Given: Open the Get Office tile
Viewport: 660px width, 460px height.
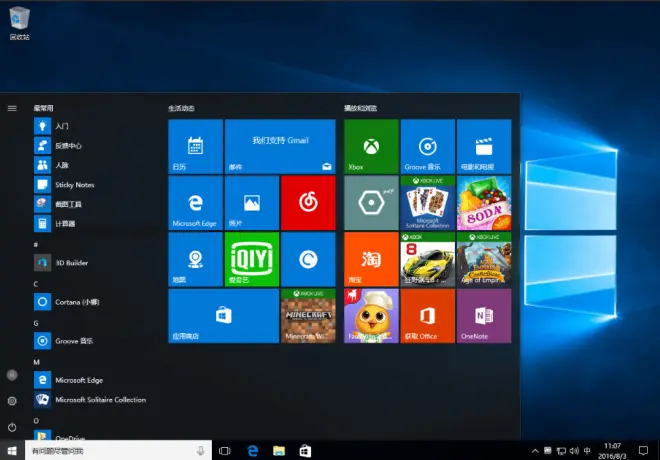Looking at the screenshot, I should tap(428, 316).
